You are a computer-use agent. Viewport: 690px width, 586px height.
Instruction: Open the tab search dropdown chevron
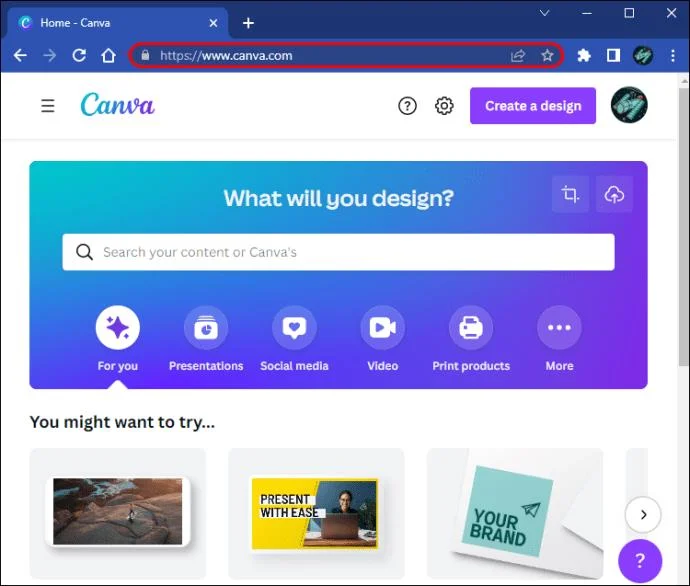coord(544,13)
